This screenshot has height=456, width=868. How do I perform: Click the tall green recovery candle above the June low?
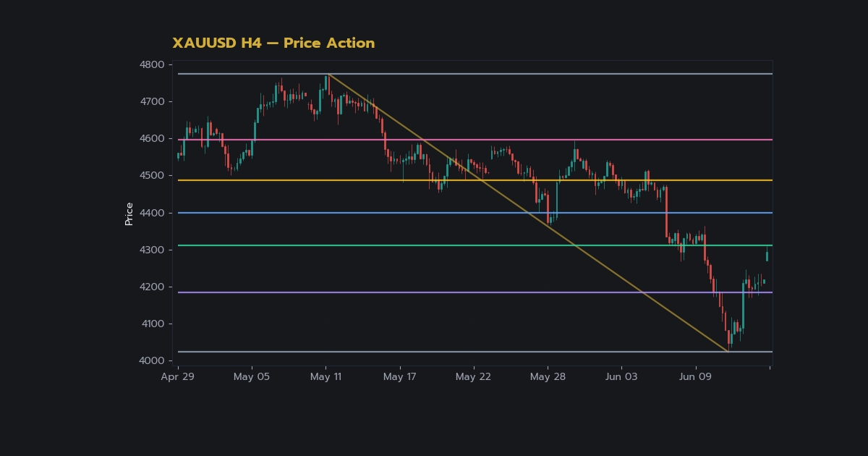click(x=743, y=307)
